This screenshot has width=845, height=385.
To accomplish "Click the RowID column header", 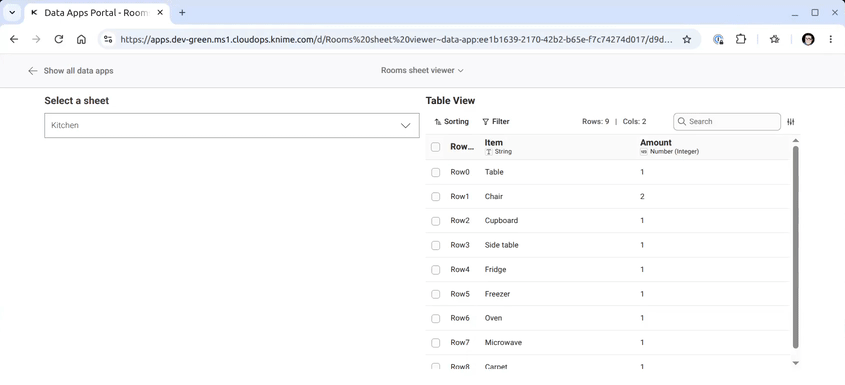I will (462, 147).
